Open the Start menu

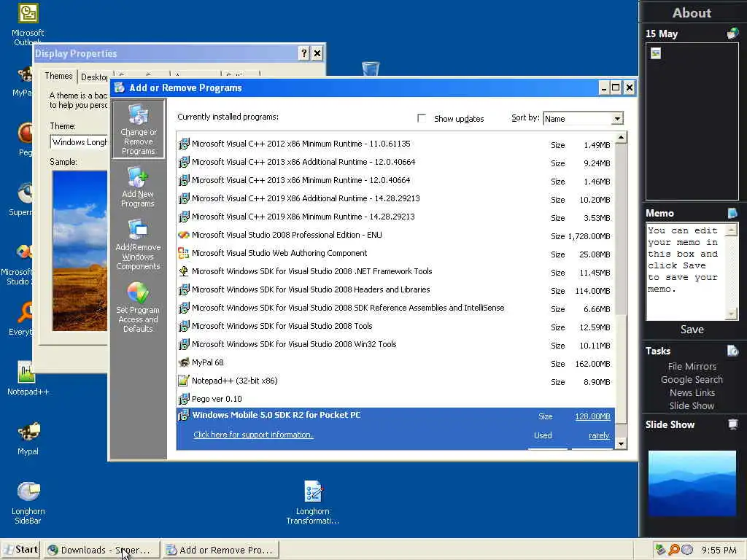21,550
